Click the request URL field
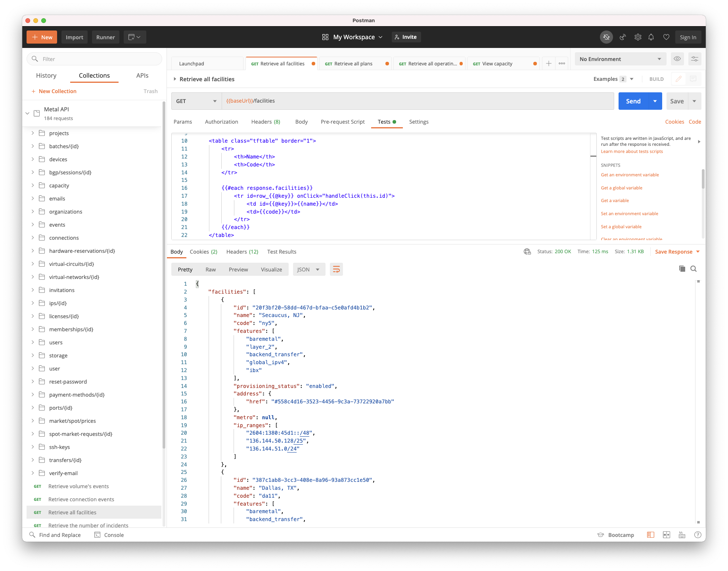Image resolution: width=728 pixels, height=571 pixels. pos(418,101)
